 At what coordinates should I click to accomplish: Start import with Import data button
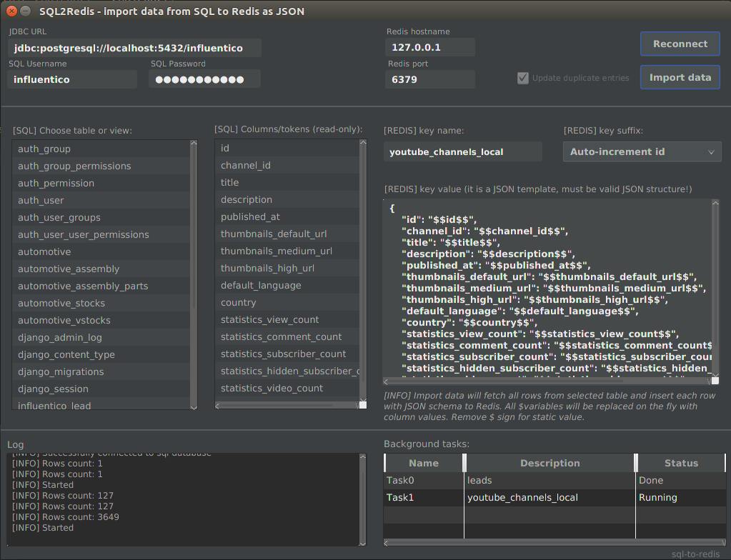pyautogui.click(x=680, y=77)
